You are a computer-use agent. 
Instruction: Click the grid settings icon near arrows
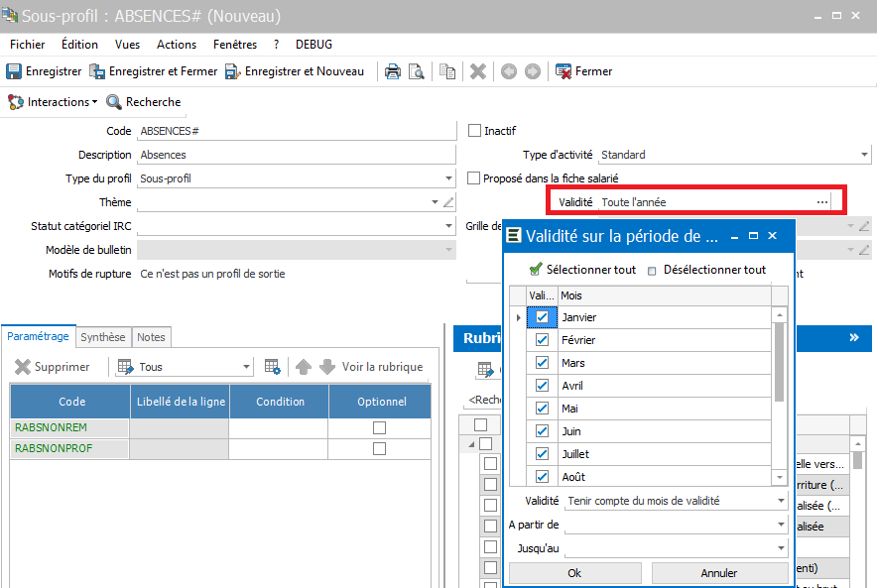(273, 367)
